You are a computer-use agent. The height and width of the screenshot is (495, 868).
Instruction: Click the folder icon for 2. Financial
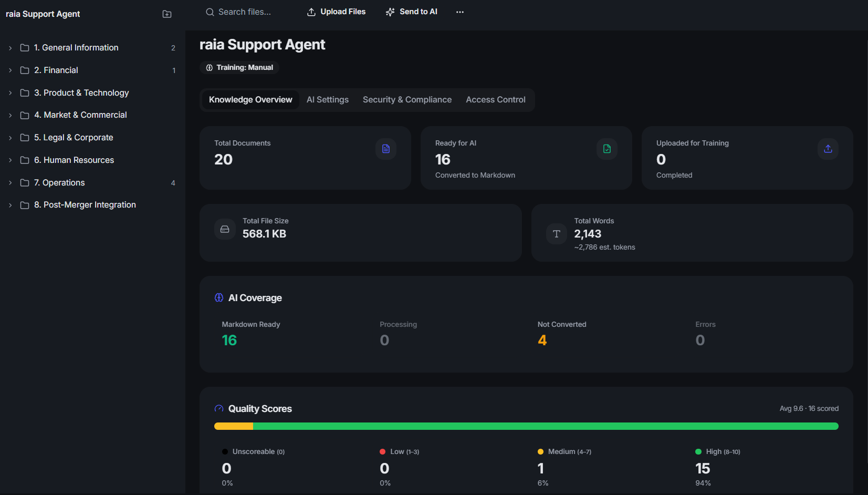click(25, 70)
